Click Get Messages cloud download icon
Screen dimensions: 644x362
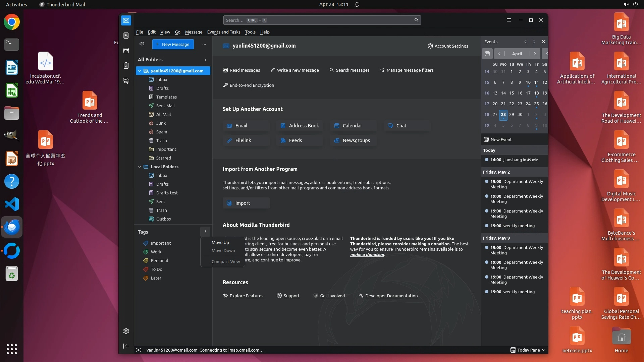point(142,44)
